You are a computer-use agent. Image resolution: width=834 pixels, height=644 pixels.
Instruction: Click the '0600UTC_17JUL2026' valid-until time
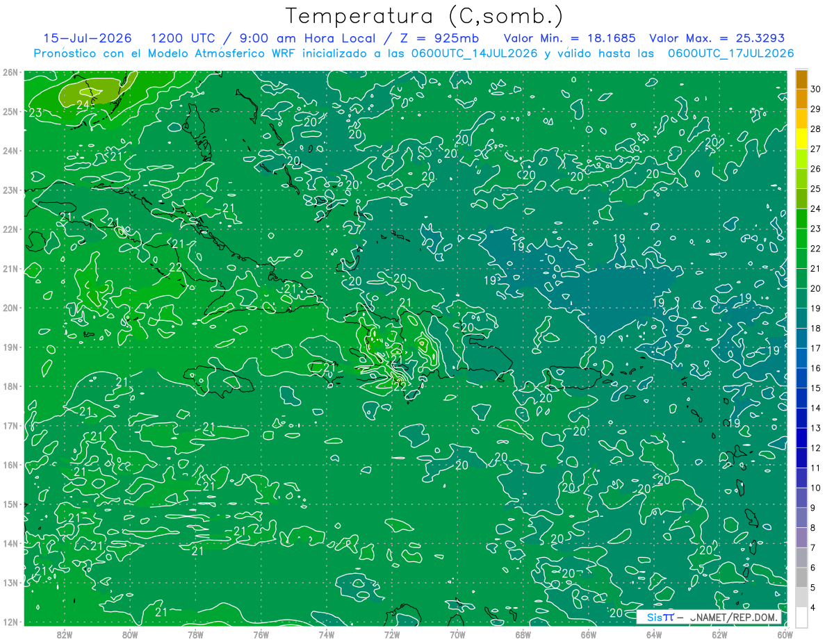click(x=730, y=53)
